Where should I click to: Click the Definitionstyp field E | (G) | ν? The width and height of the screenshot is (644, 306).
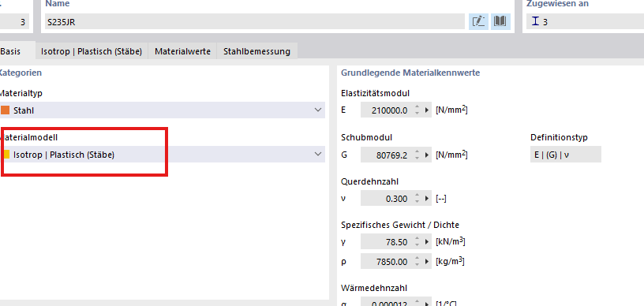[x=566, y=155]
